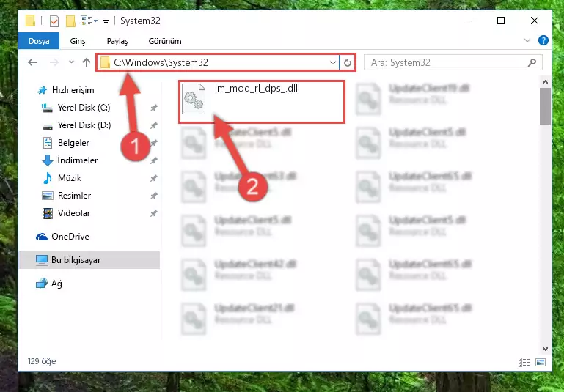The height and width of the screenshot is (392, 564).
Task: Switch to large icons view in the status bar
Action: 541,362
